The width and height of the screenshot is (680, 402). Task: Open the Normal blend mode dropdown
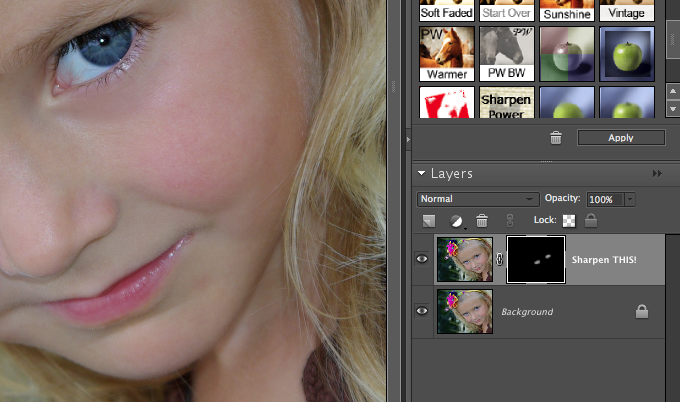coord(478,199)
